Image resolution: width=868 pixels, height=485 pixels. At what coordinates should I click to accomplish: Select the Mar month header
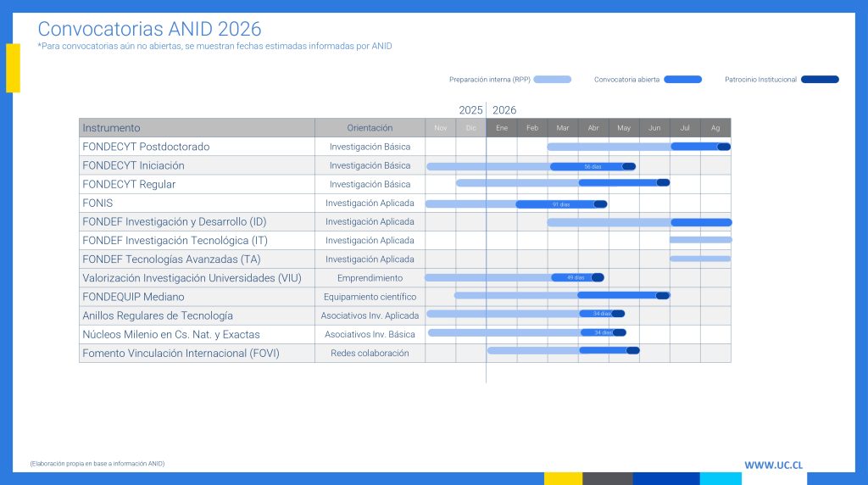(x=563, y=128)
